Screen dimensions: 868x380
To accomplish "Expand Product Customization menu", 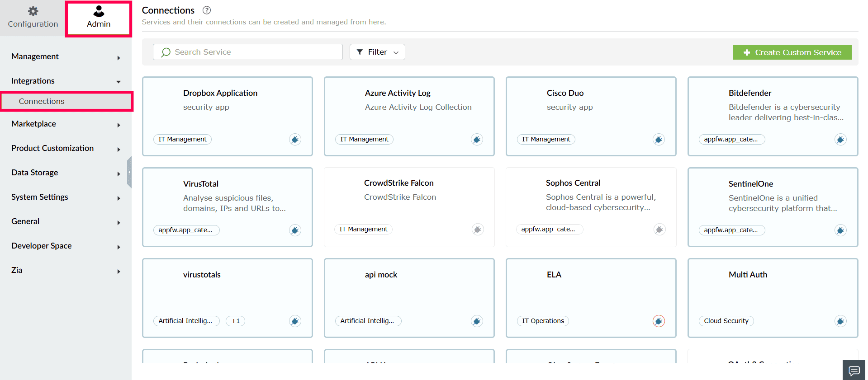I will [66, 148].
